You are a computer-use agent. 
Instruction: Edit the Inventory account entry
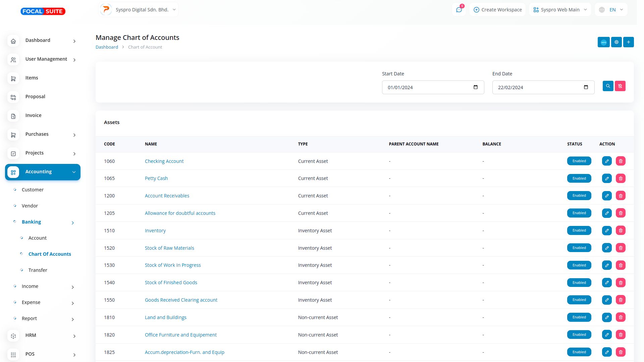click(x=606, y=231)
